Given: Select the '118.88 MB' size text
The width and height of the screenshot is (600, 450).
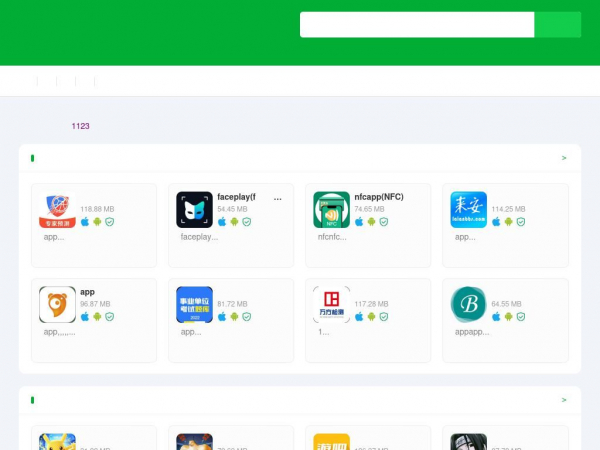Looking at the screenshot, I should coord(97,209).
